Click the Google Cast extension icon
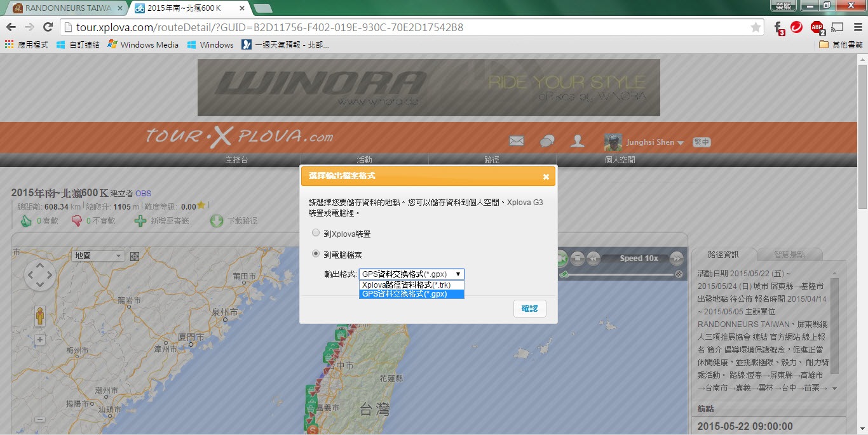Screen dimensions: 868x435 tap(837, 27)
